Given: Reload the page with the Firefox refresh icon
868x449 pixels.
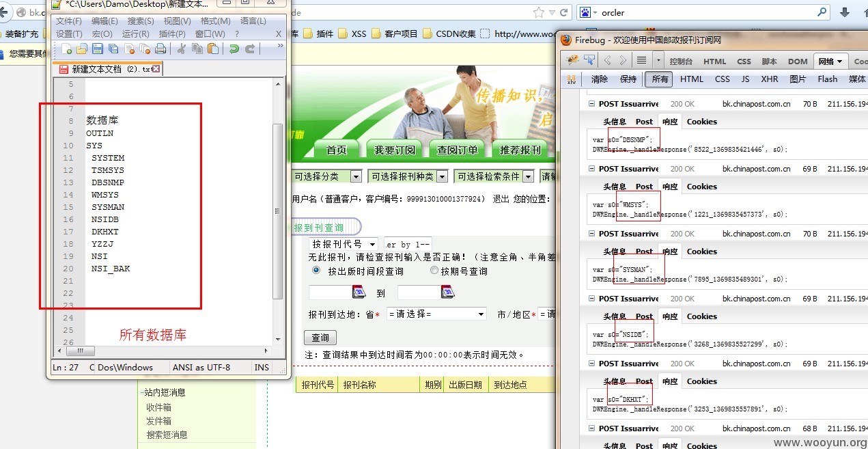Looking at the screenshot, I should coord(564,12).
